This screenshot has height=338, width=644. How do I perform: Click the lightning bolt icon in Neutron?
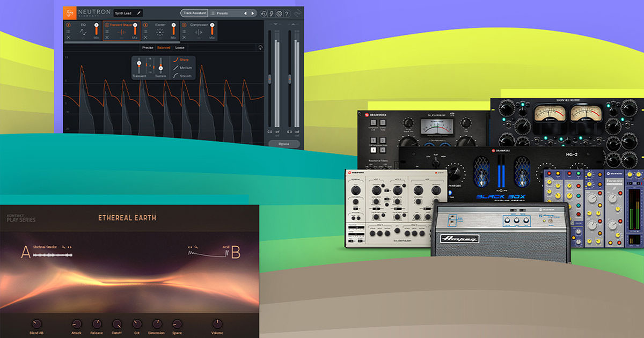(x=272, y=13)
